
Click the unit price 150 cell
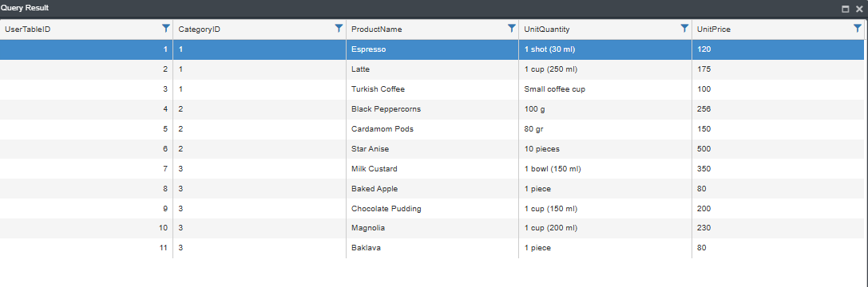(x=778, y=129)
